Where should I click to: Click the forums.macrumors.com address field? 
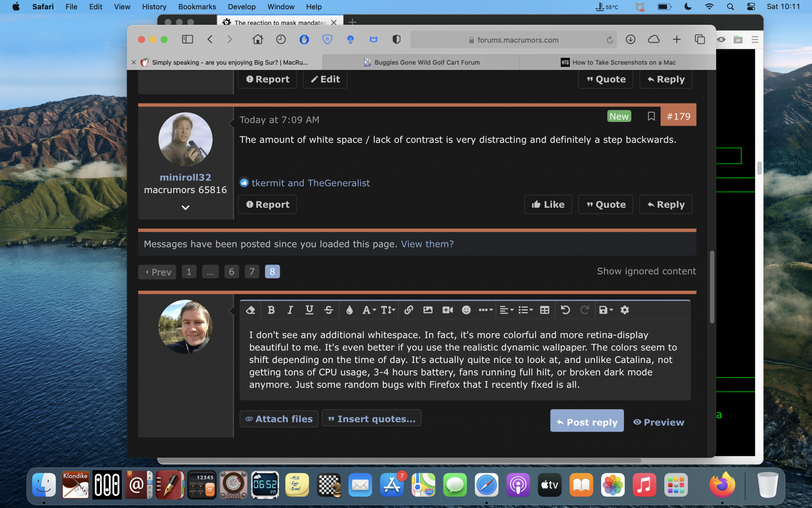coord(514,40)
